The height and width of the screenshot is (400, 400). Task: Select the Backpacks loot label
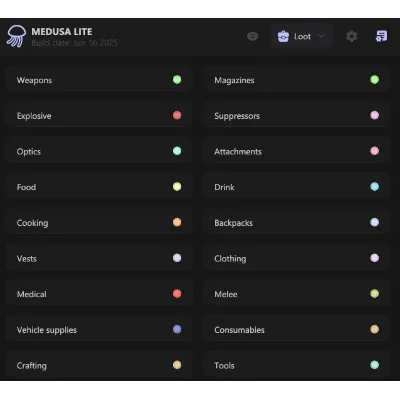[x=233, y=223]
